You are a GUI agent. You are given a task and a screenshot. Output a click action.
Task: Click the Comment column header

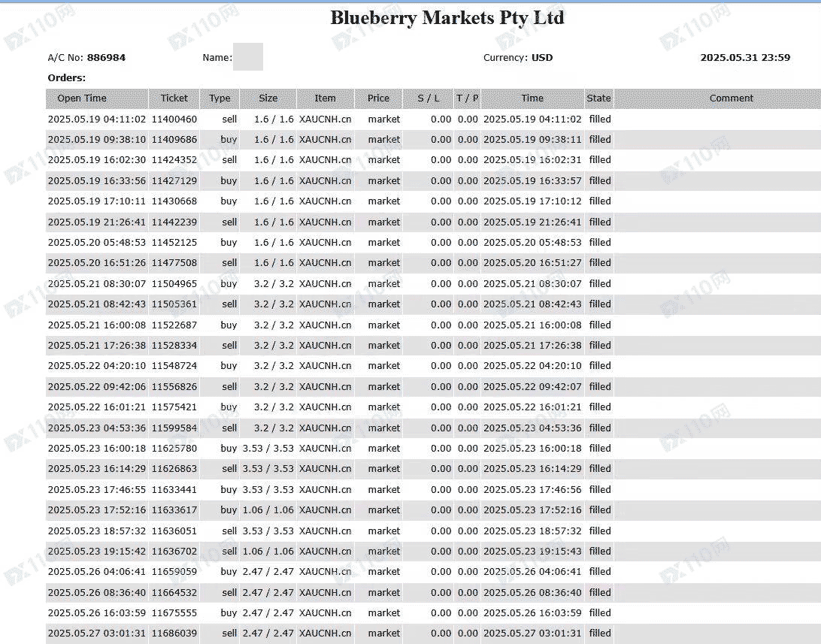[x=731, y=98]
